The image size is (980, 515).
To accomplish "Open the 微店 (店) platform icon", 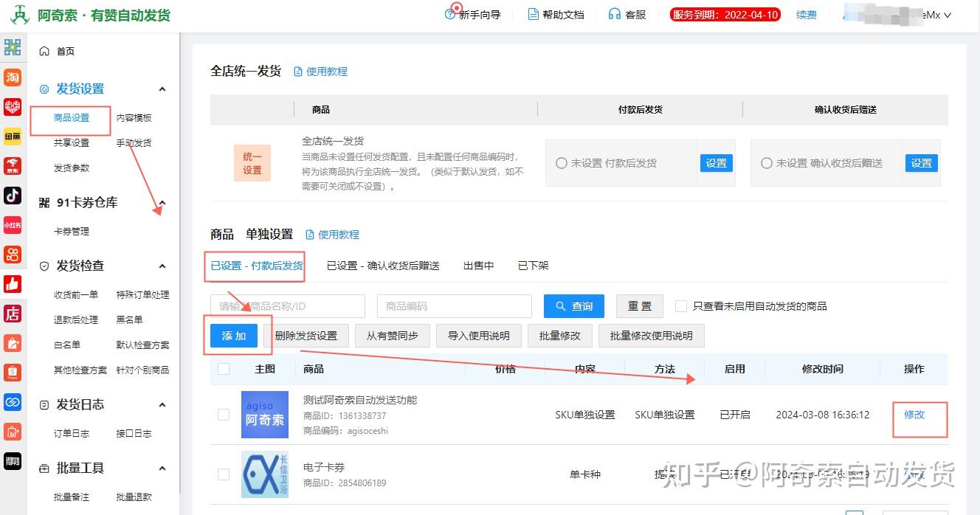I will [13, 314].
